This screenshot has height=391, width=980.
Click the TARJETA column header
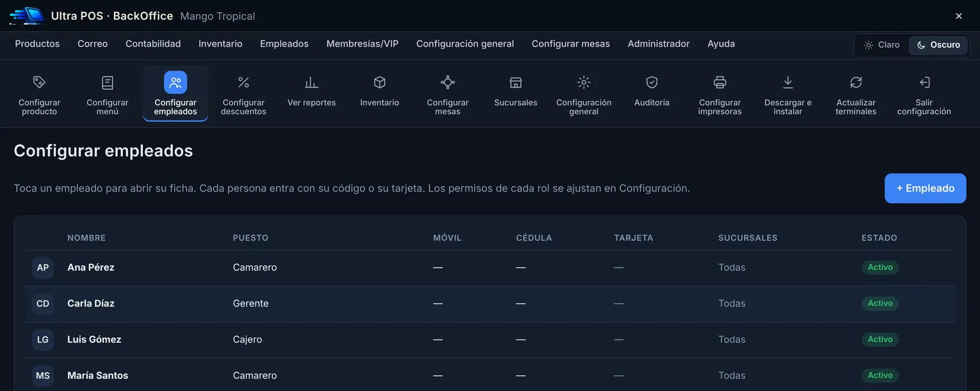pyautogui.click(x=633, y=238)
